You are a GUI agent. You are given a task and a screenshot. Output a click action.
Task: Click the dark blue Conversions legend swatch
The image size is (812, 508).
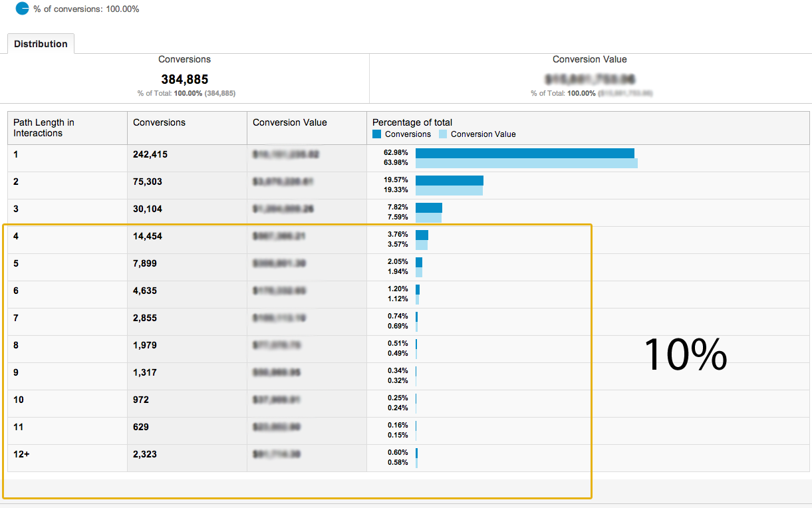click(x=377, y=134)
